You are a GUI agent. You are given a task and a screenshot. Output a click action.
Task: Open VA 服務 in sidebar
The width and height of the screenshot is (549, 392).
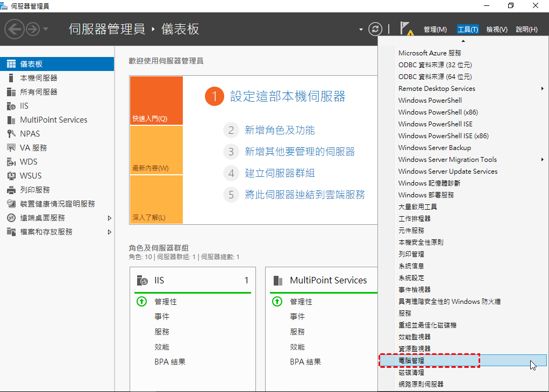coord(57,148)
